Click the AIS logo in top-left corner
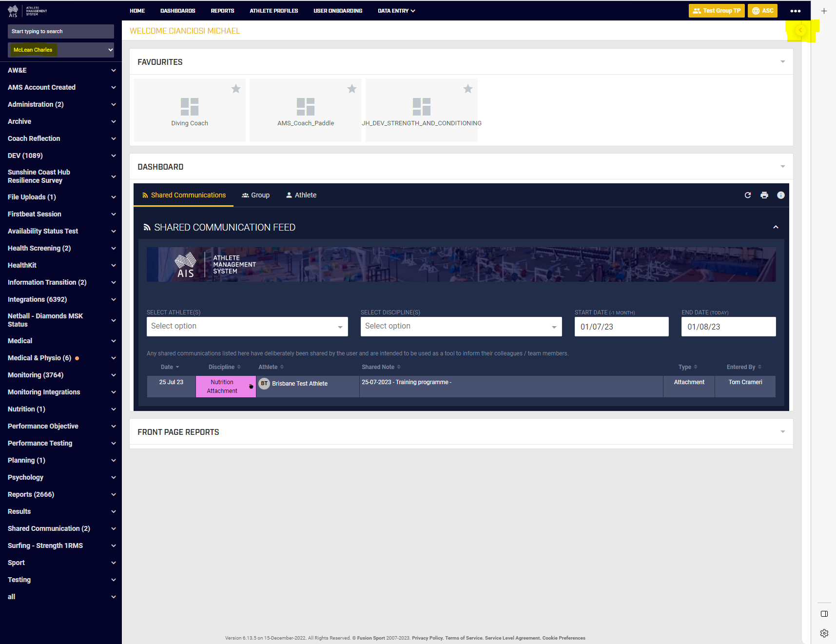Viewport: 836px width, 644px height. point(27,11)
